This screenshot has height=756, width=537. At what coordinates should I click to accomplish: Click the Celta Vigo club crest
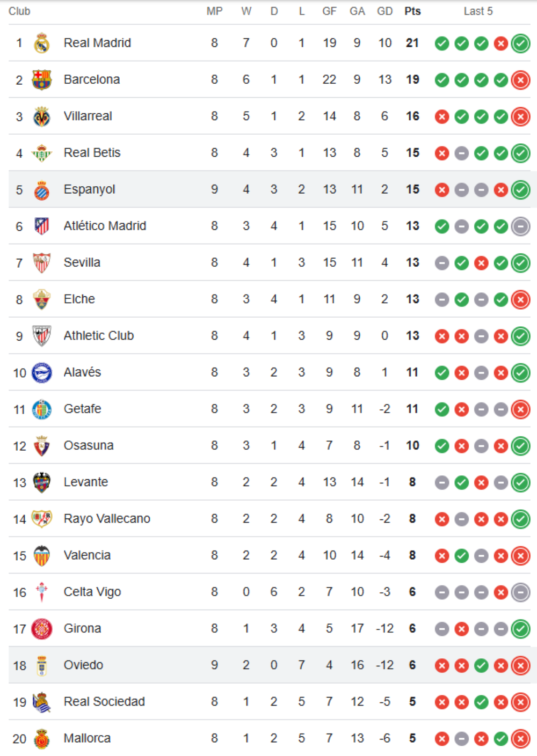(42, 592)
